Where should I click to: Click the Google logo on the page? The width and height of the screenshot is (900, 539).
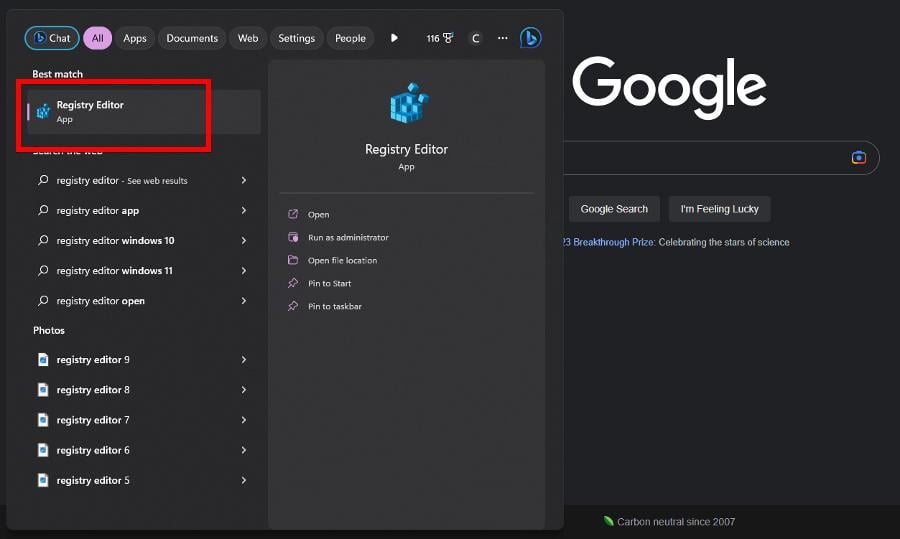pyautogui.click(x=669, y=86)
